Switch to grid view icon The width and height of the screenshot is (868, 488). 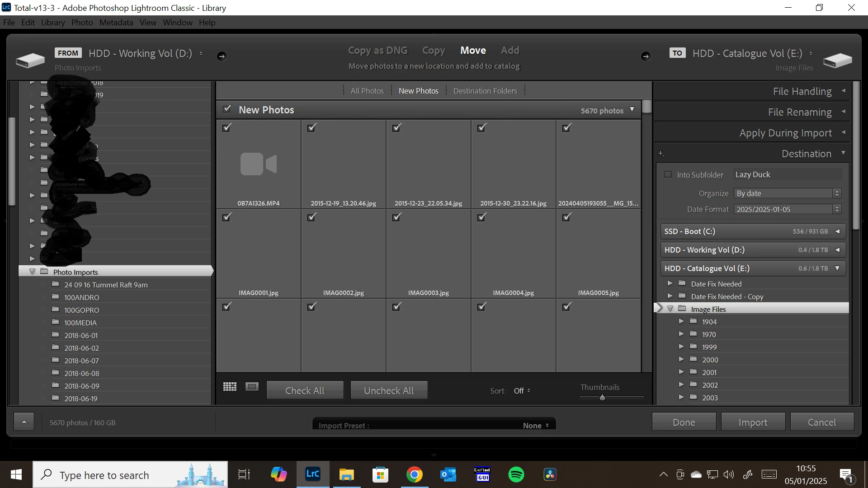(x=230, y=387)
